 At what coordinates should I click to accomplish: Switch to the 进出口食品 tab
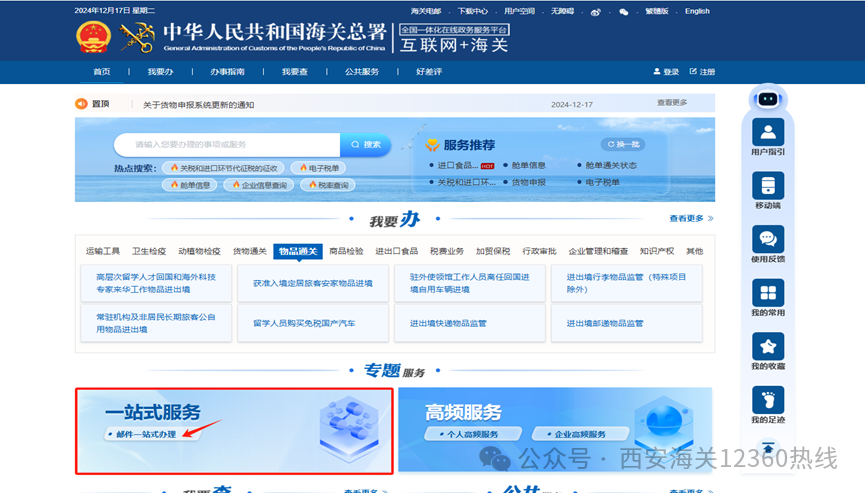click(397, 251)
